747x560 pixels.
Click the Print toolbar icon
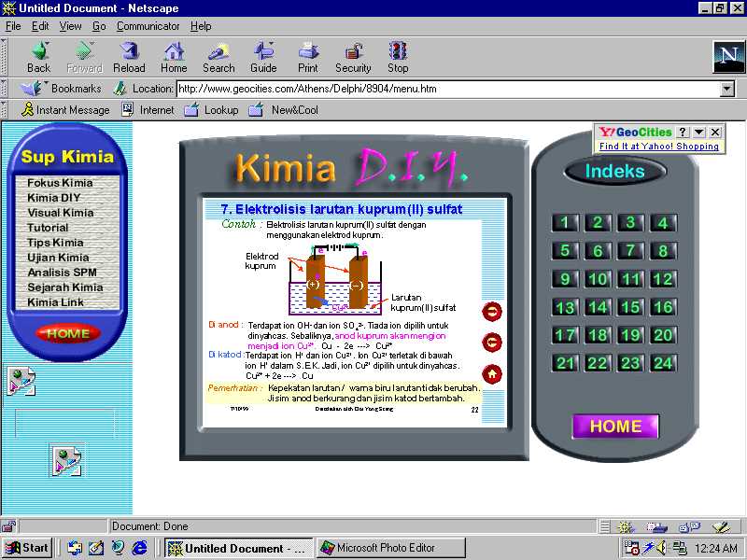[x=308, y=57]
